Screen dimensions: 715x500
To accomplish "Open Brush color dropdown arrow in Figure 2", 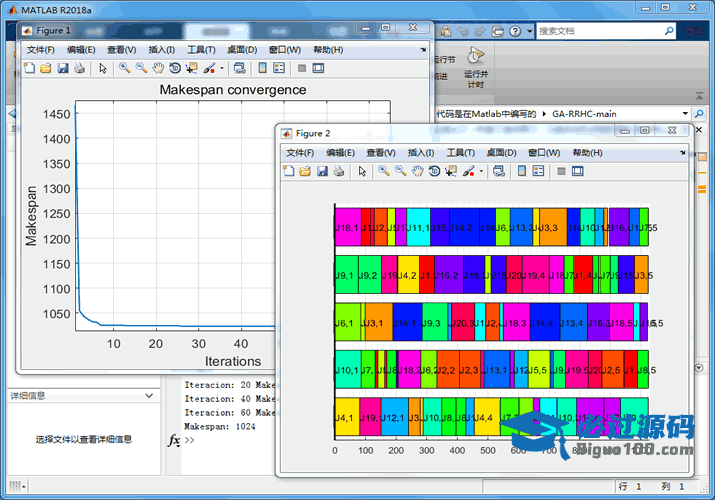I will click(482, 172).
